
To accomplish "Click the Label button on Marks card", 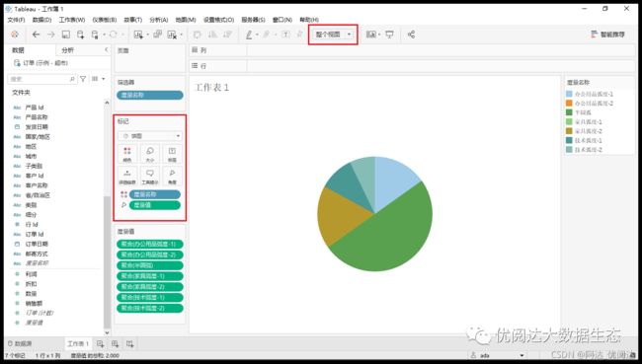I will point(173,155).
